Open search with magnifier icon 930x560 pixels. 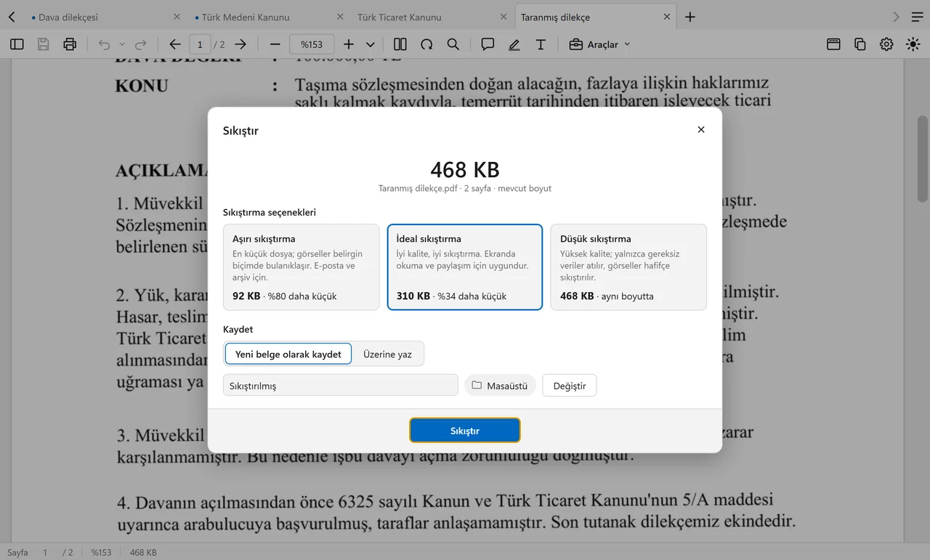point(453,44)
